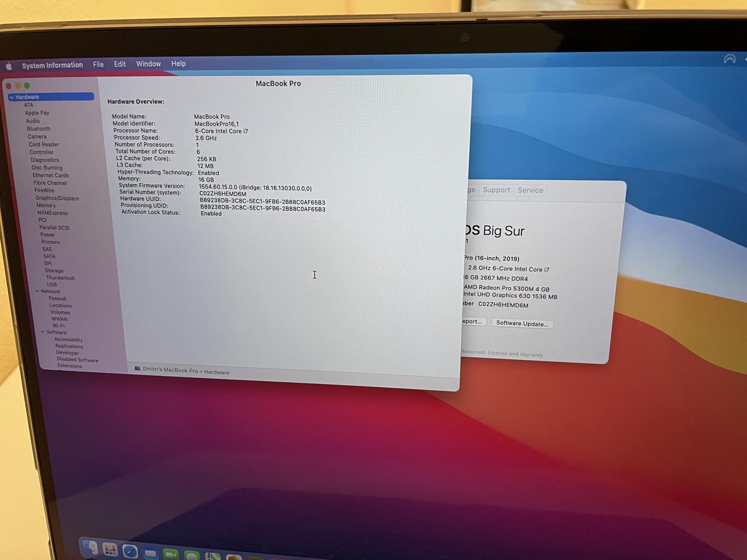Select Thunderbolt in the sidebar

60,278
